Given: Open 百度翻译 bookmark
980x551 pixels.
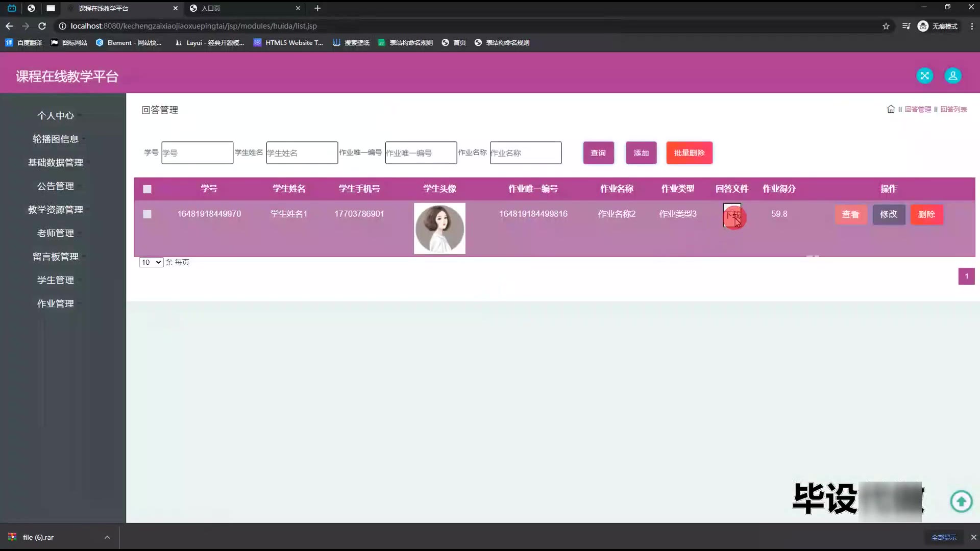Looking at the screenshot, I should (x=24, y=43).
